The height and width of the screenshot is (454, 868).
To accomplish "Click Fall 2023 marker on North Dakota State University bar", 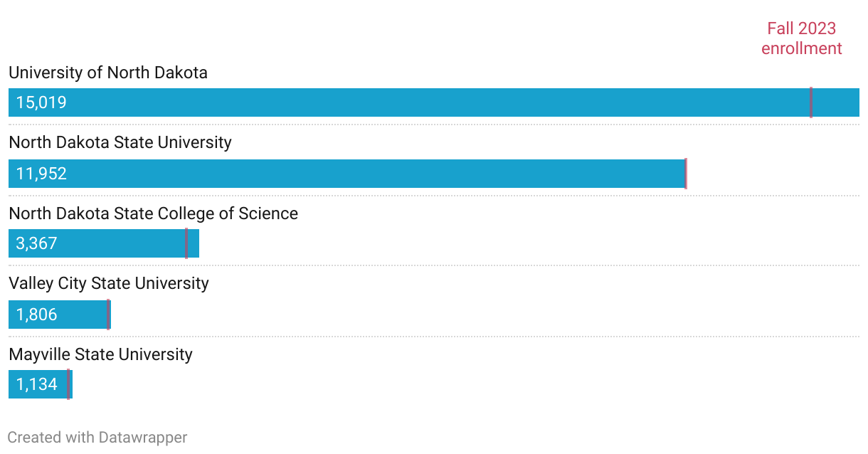I will click(x=686, y=174).
